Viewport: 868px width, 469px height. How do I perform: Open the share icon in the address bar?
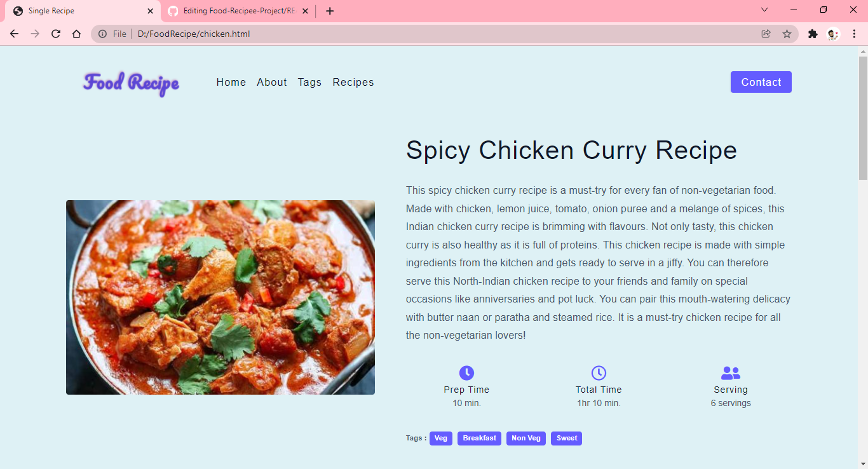[x=766, y=34]
